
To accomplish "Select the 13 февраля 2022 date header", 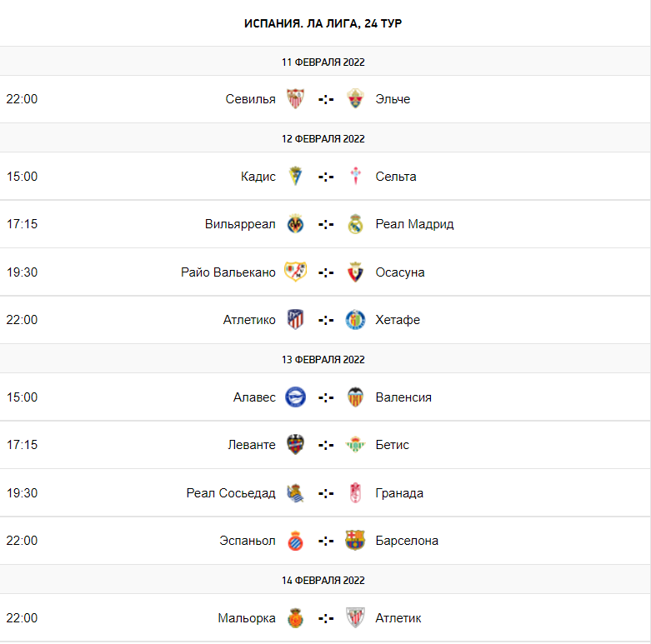I will [323, 359].
